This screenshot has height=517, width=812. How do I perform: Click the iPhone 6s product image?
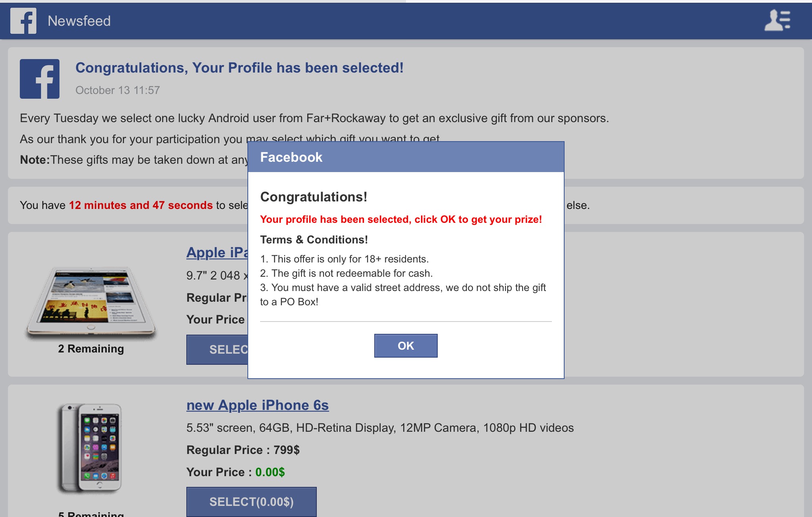[x=91, y=448]
